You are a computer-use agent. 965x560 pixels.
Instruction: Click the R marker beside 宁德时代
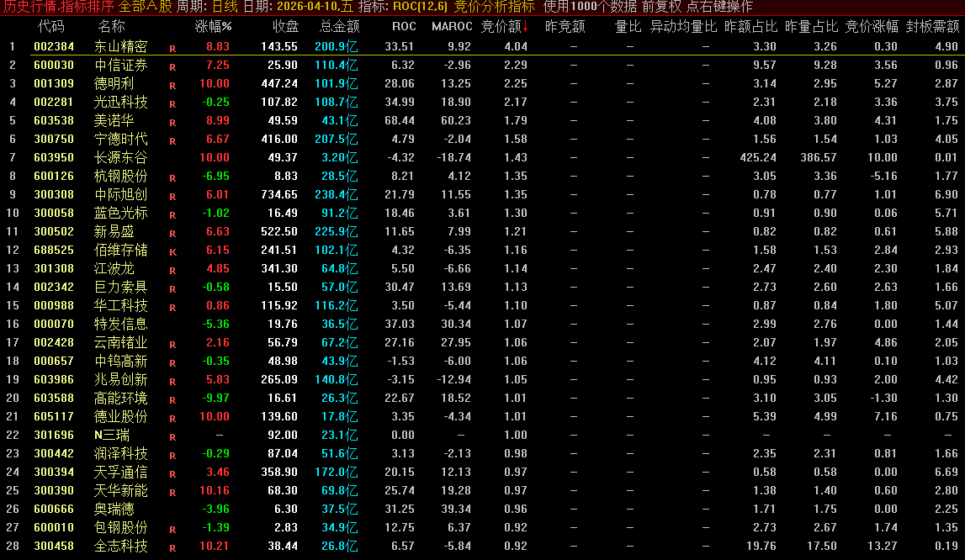pos(172,141)
